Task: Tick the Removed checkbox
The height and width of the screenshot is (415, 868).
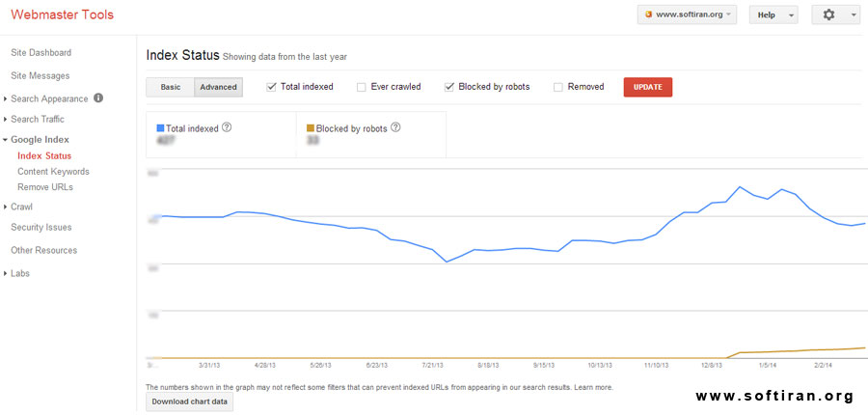Action: pyautogui.click(x=558, y=87)
